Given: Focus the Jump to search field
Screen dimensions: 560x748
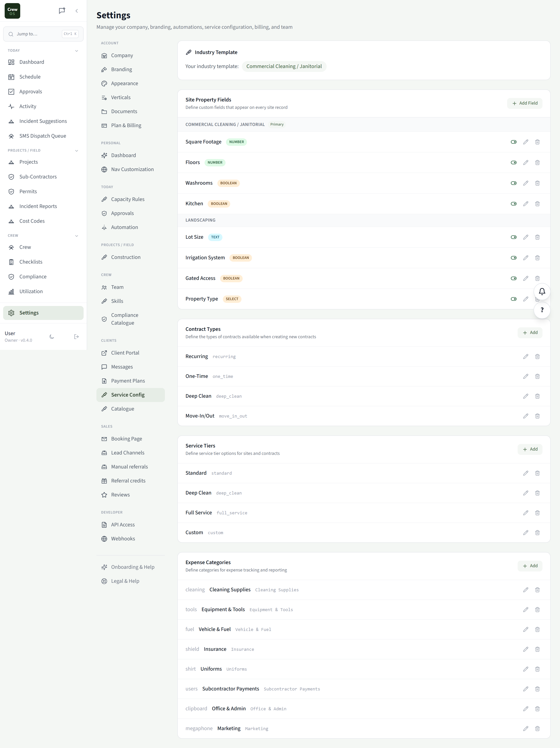Looking at the screenshot, I should click(43, 34).
